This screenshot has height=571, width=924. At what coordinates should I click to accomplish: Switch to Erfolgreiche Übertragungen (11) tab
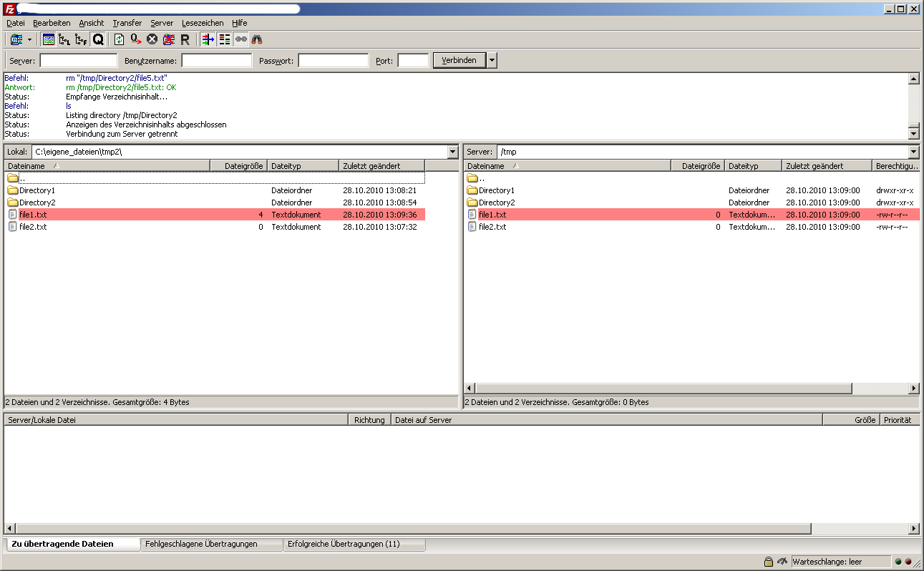(354, 545)
